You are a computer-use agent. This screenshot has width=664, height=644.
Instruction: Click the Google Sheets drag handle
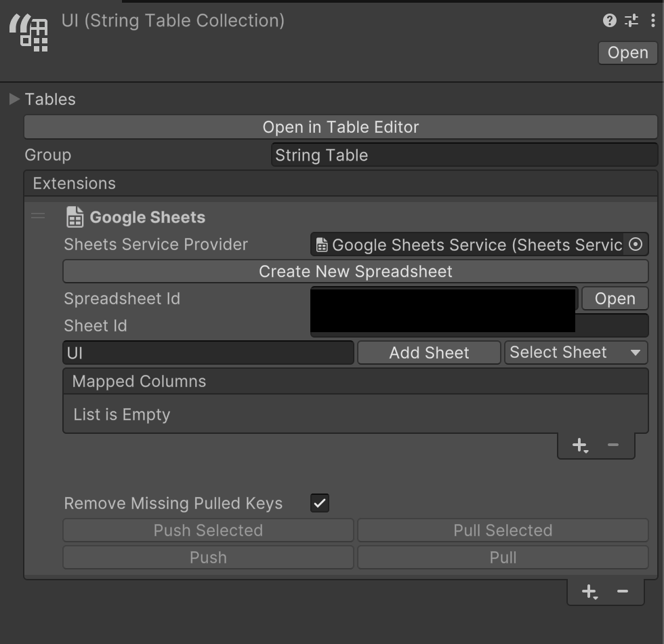(x=38, y=216)
